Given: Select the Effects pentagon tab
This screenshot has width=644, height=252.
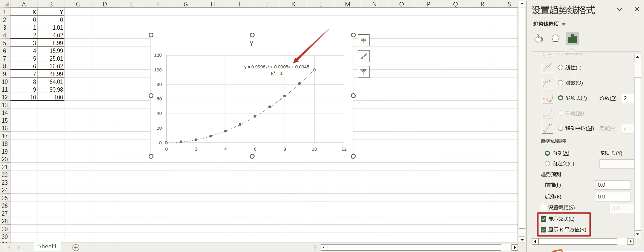Looking at the screenshot, I should point(555,39).
